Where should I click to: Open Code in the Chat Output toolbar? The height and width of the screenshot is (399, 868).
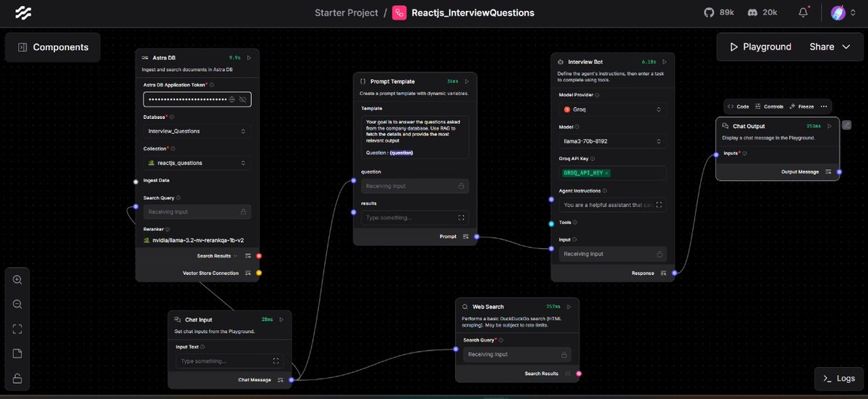[x=738, y=106]
